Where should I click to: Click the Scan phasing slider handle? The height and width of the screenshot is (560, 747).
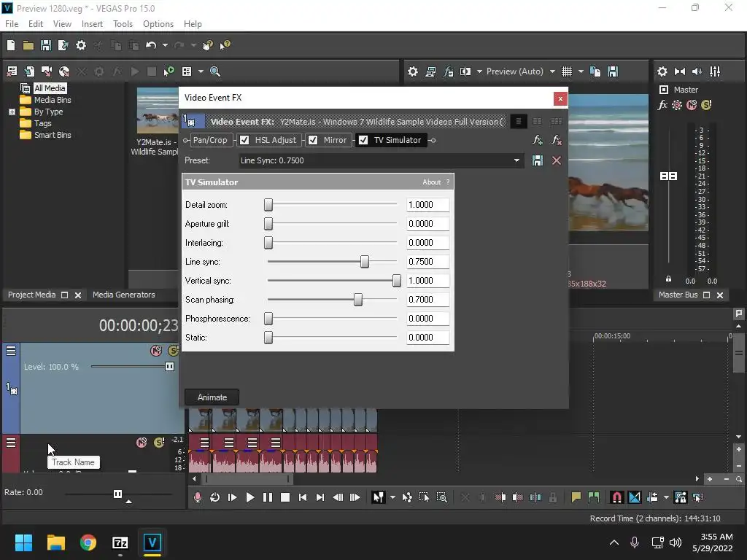(357, 300)
